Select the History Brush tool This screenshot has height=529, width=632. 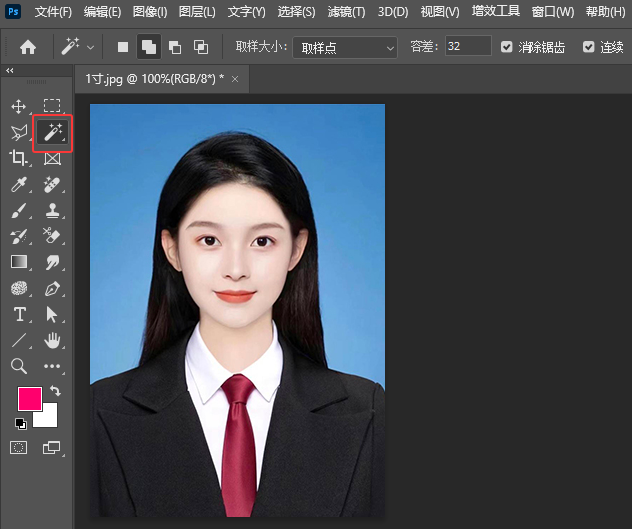[x=19, y=237]
